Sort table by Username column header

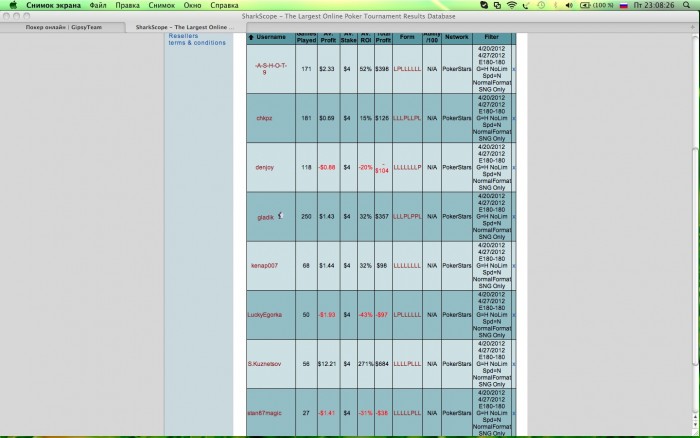click(x=271, y=37)
